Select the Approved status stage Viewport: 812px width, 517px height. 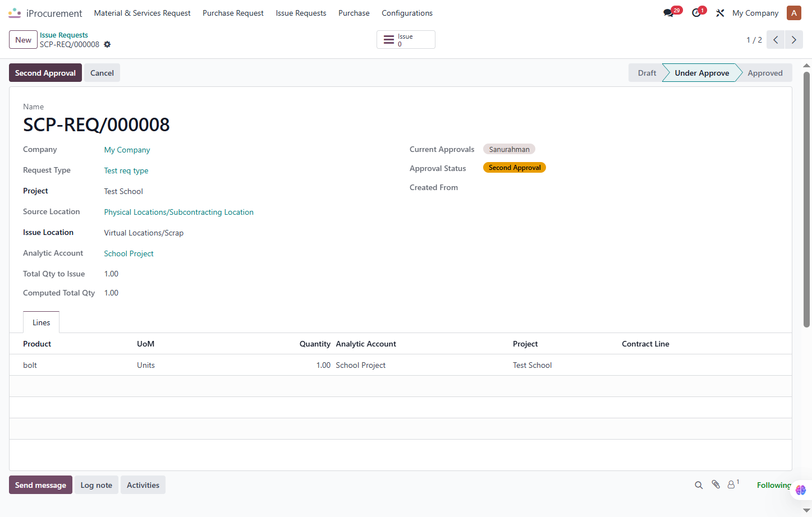(765, 73)
